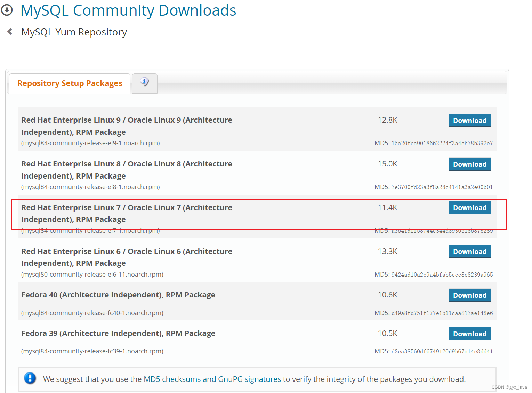This screenshot has width=532, height=393.
Task: Click the 13.3K size value
Action: coord(387,252)
